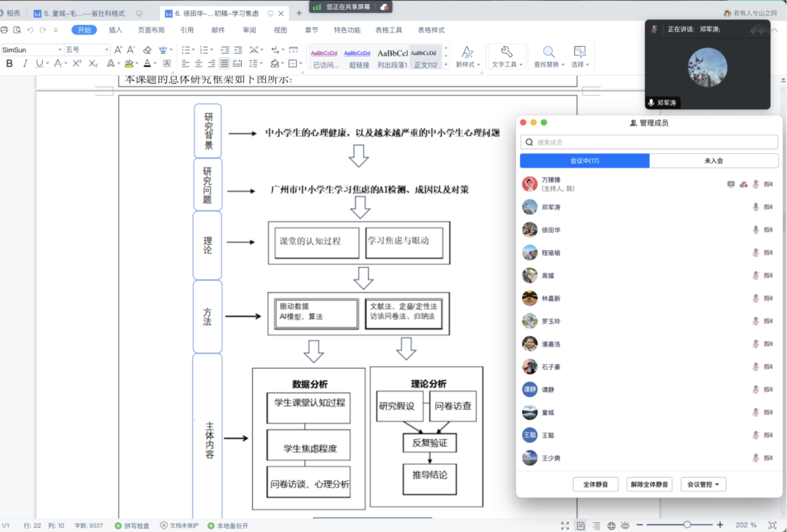The image size is (787, 532).
Task: Toggle microphone for 邓军涛 in member list
Action: click(x=755, y=207)
